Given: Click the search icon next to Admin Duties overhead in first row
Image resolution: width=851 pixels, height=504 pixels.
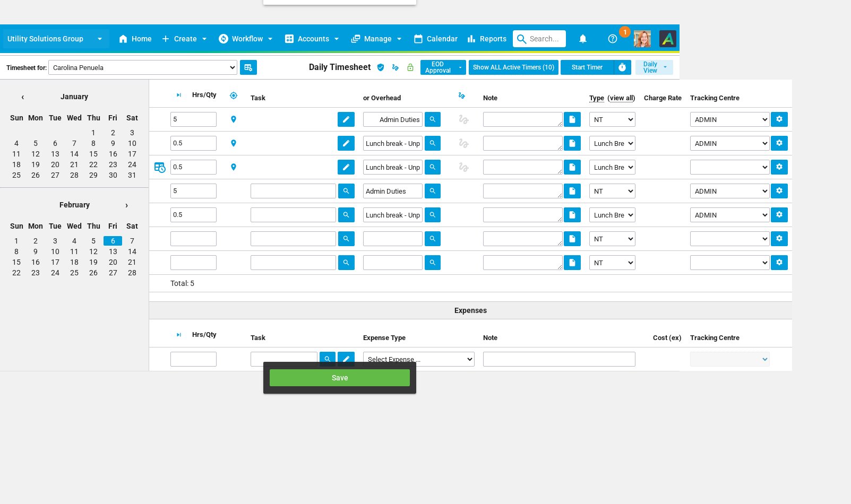Looking at the screenshot, I should 432,119.
